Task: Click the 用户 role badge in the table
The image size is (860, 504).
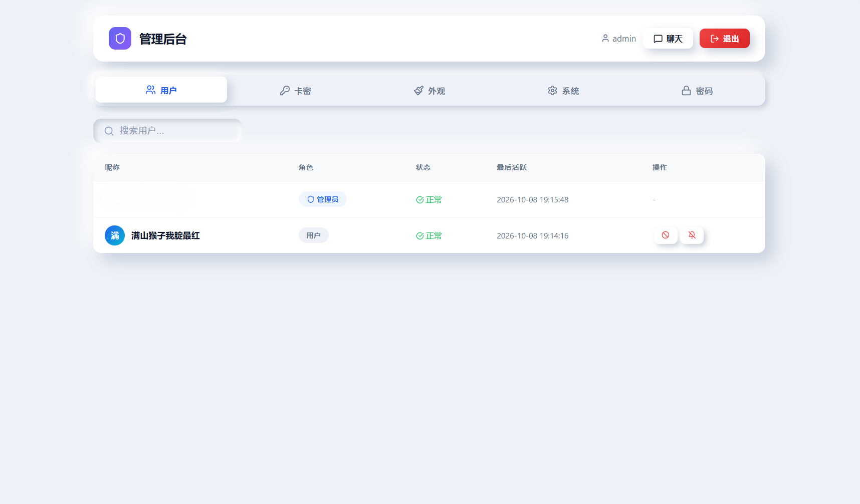Action: coord(314,235)
